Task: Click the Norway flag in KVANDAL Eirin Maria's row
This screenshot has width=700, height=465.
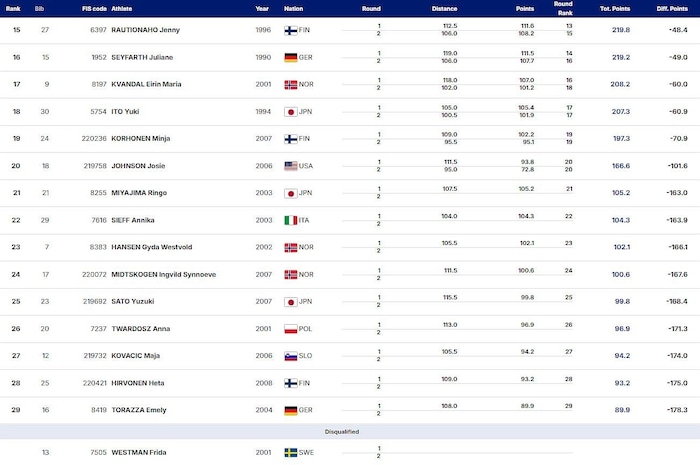Action: (x=291, y=85)
